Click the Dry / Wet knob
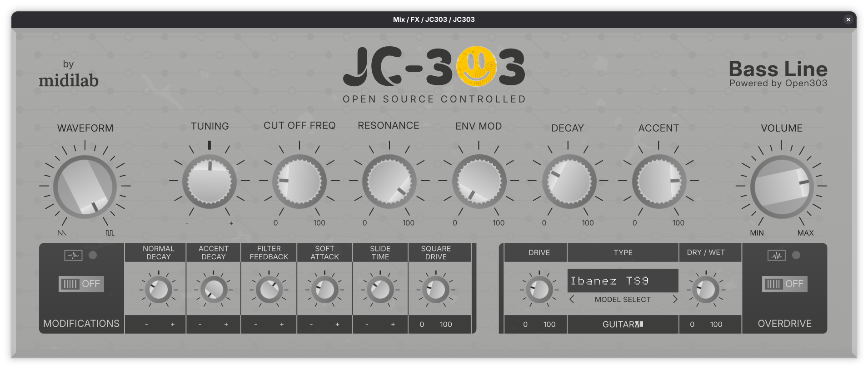Viewport: 868px width, 369px height. 705,290
